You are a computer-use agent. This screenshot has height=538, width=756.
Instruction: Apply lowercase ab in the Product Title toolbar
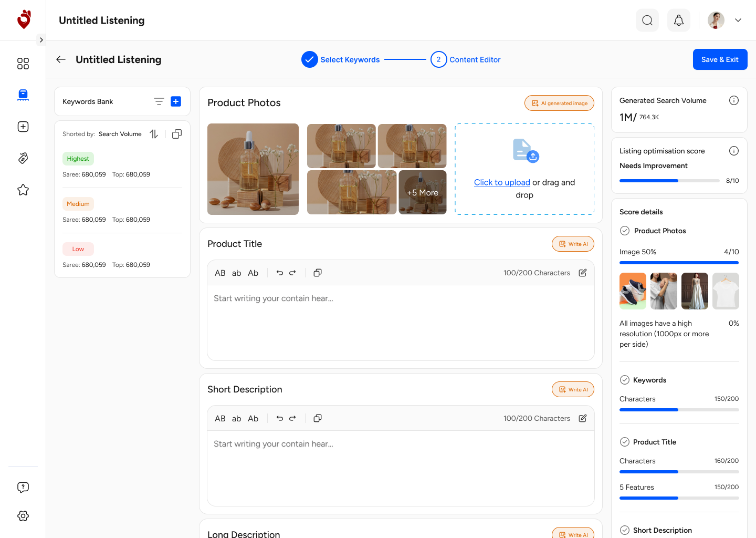coord(237,273)
